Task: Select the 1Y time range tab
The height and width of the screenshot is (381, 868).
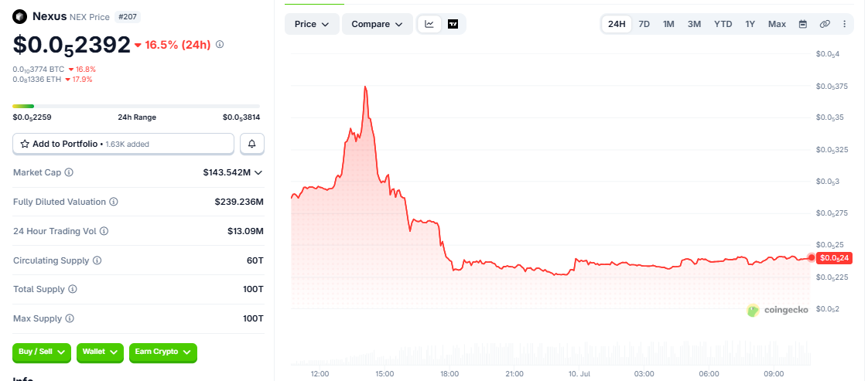Action: click(750, 24)
